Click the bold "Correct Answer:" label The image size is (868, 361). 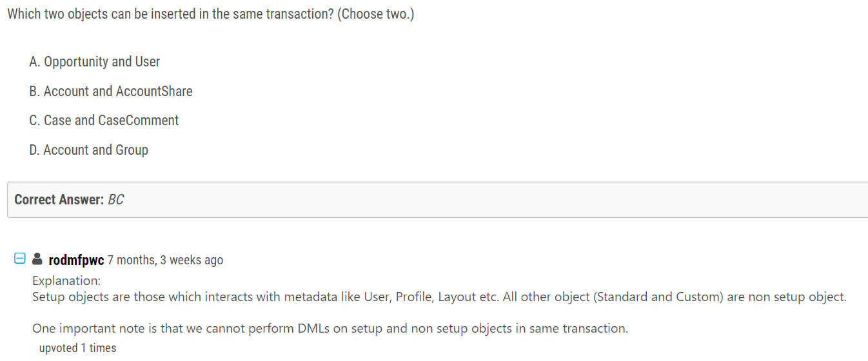coord(59,200)
